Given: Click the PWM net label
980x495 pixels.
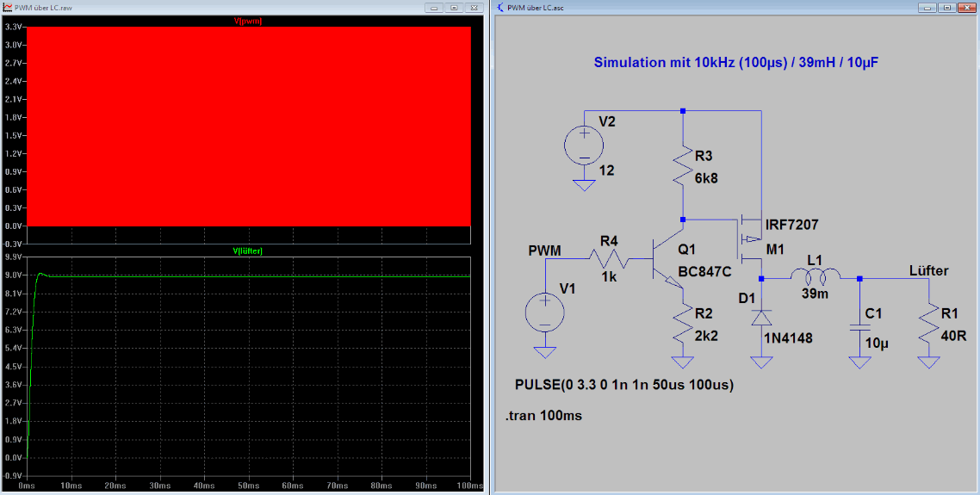Looking at the screenshot, I should click(x=544, y=251).
